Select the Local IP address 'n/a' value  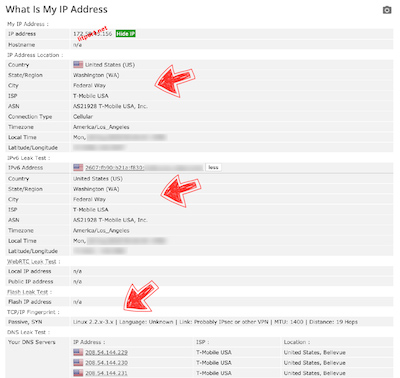[77, 271]
